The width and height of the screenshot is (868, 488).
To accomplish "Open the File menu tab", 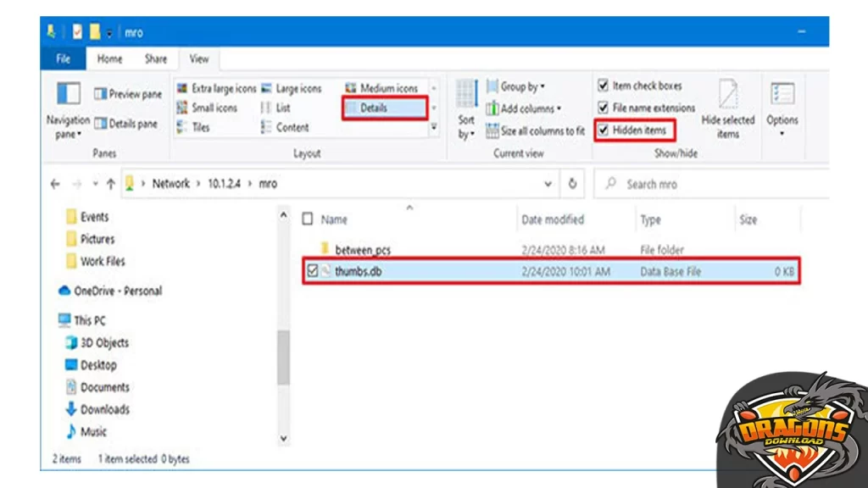I will [x=63, y=59].
